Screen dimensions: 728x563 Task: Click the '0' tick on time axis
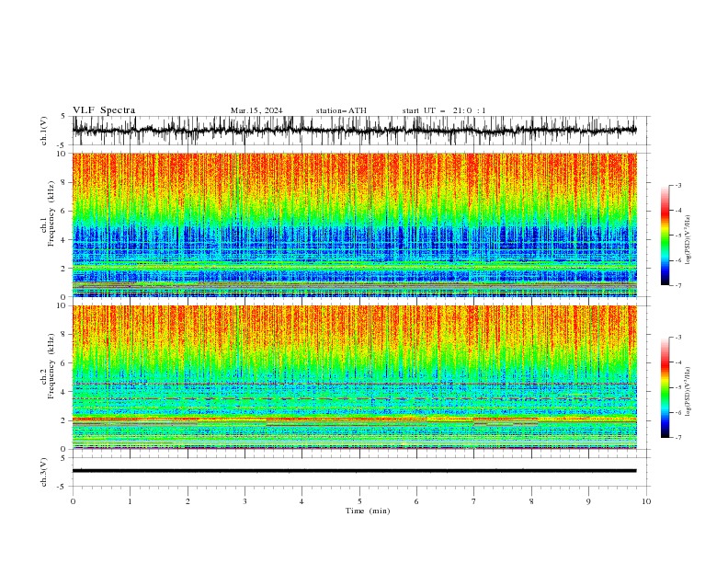[73, 501]
